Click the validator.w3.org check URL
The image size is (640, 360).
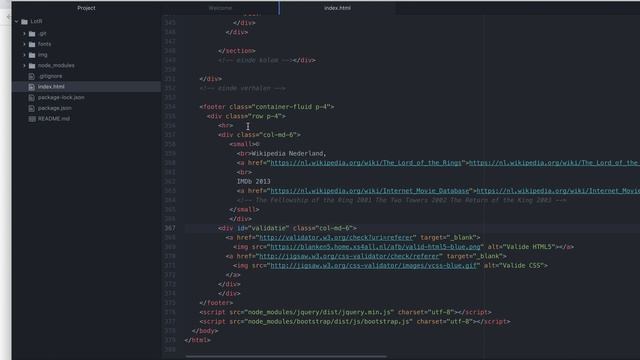pyautogui.click(x=336, y=238)
